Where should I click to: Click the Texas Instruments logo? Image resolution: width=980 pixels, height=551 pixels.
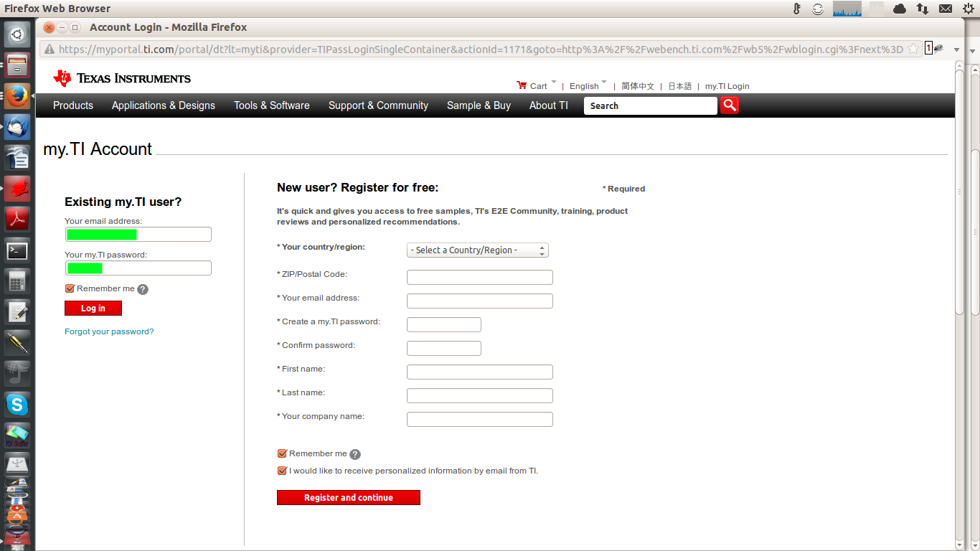pyautogui.click(x=122, y=78)
